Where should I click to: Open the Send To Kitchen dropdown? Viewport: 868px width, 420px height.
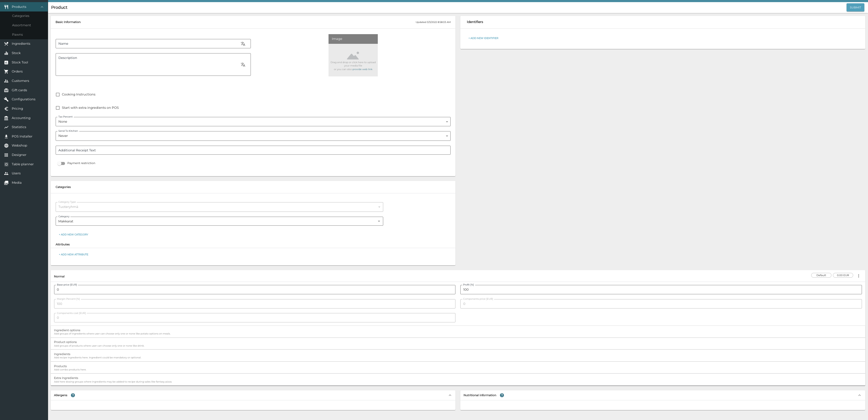pyautogui.click(x=253, y=136)
